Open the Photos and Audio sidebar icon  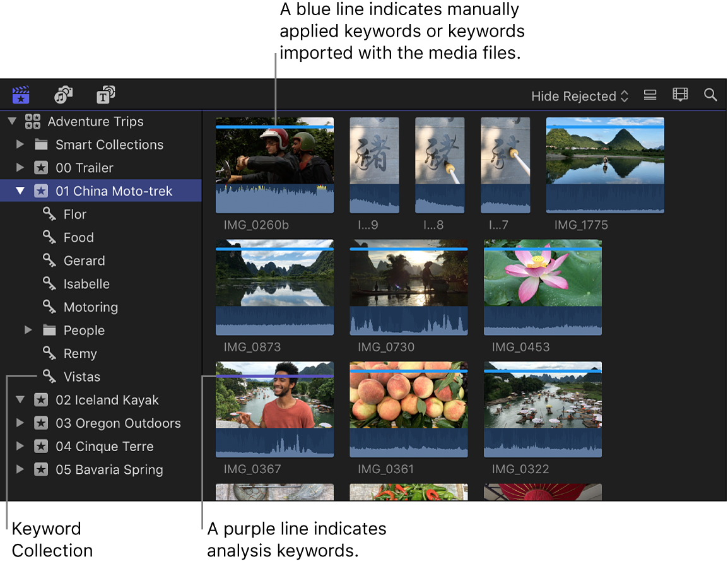point(63,95)
